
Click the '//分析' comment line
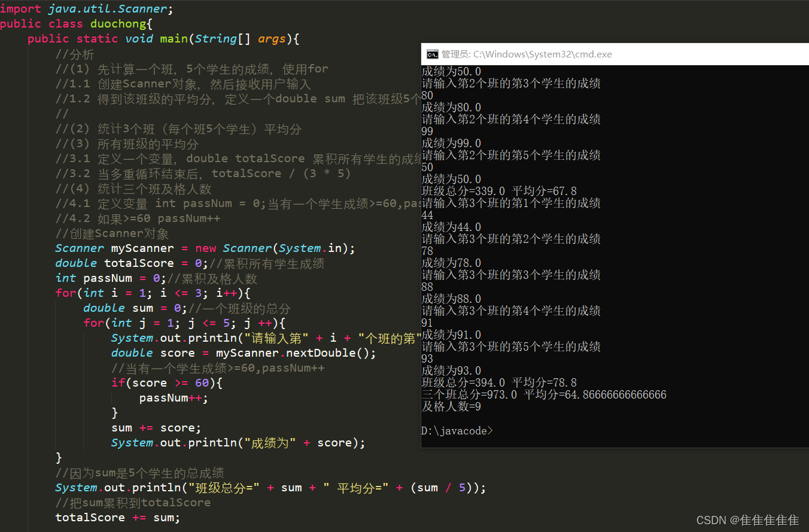tap(75, 54)
